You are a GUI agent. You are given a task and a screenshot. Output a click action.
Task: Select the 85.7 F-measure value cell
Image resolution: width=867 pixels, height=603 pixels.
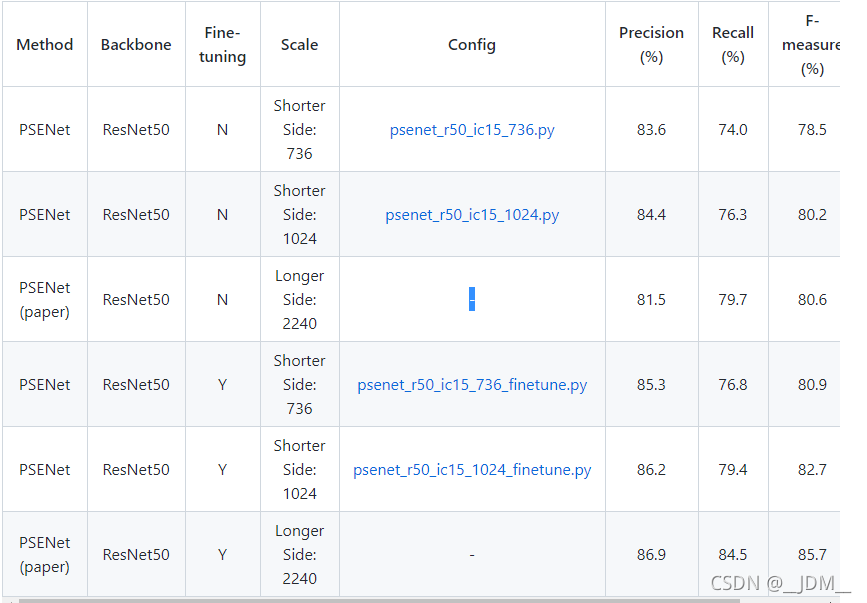point(812,555)
